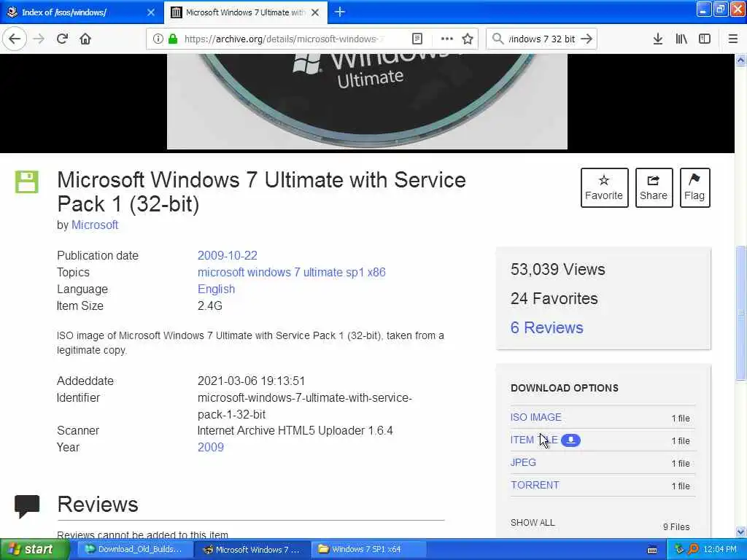747x560 pixels.
Task: Click the search box with windows 7 32 bit
Action: click(542, 39)
